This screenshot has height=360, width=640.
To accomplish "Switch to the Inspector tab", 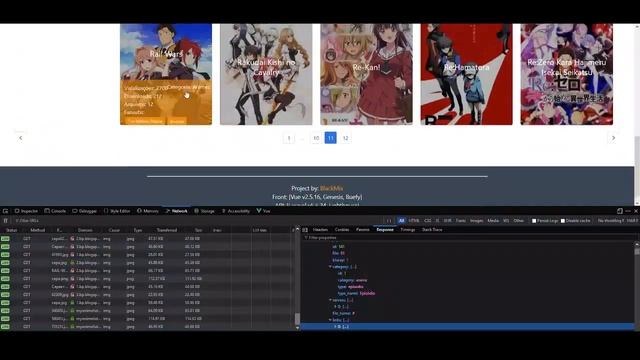I will click(26, 211).
